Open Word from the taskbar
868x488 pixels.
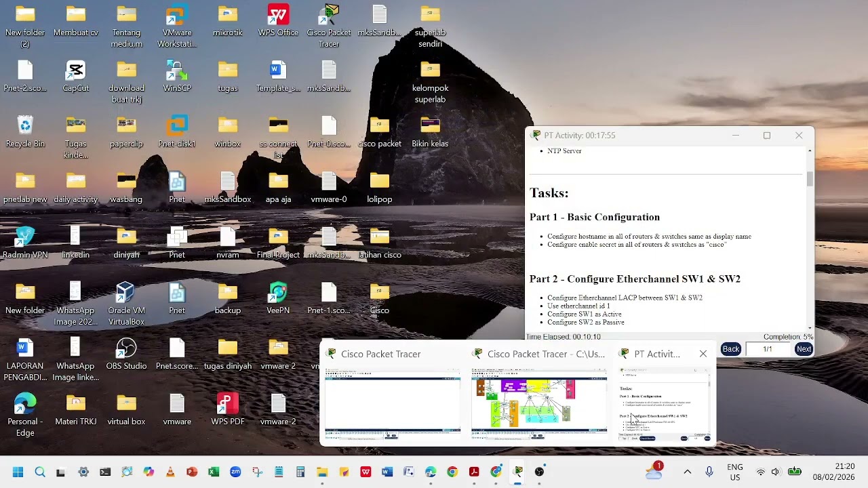387,472
